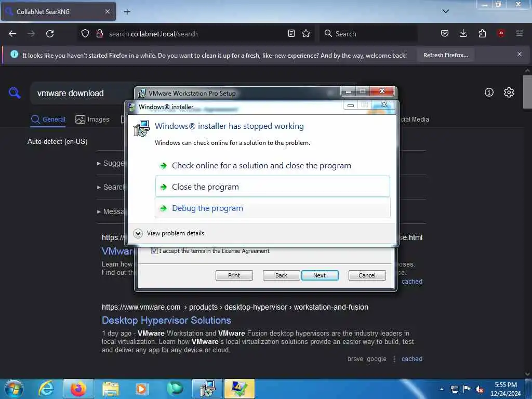Click the Next button in VMware setup

click(320, 275)
